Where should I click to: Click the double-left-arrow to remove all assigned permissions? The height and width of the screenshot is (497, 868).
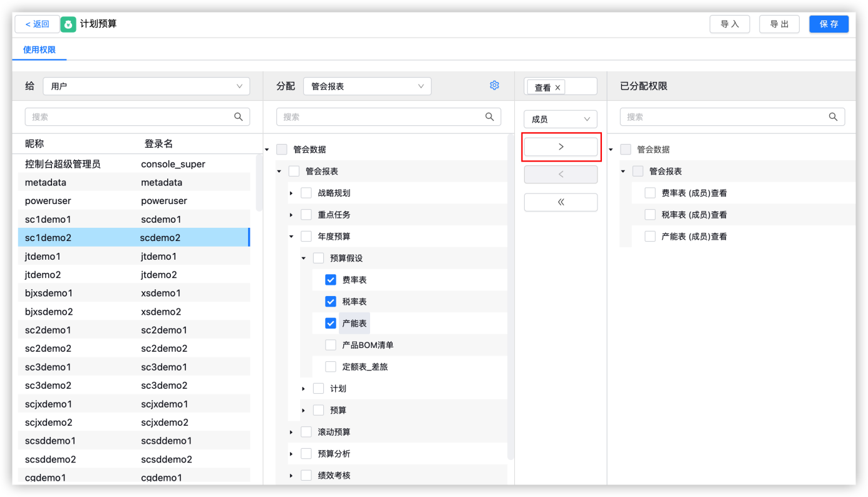point(561,202)
